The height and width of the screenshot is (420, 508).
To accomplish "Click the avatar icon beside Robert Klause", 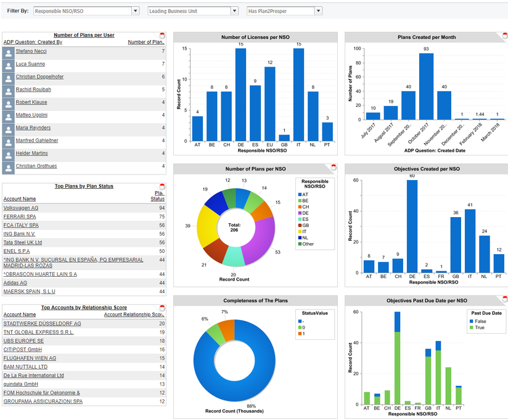I will point(9,104).
